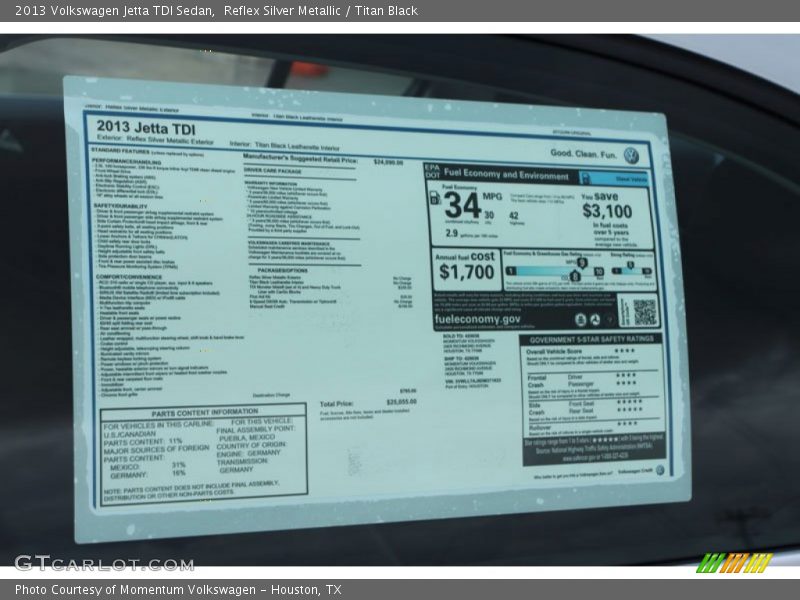Click the Comfort/Convenience section heading

[129, 277]
